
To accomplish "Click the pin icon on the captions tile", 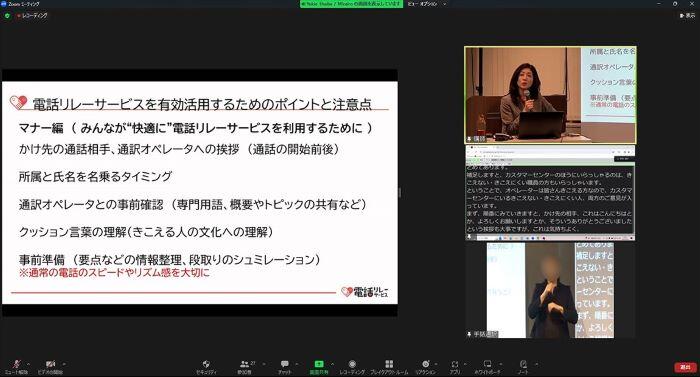I will tap(469, 237).
